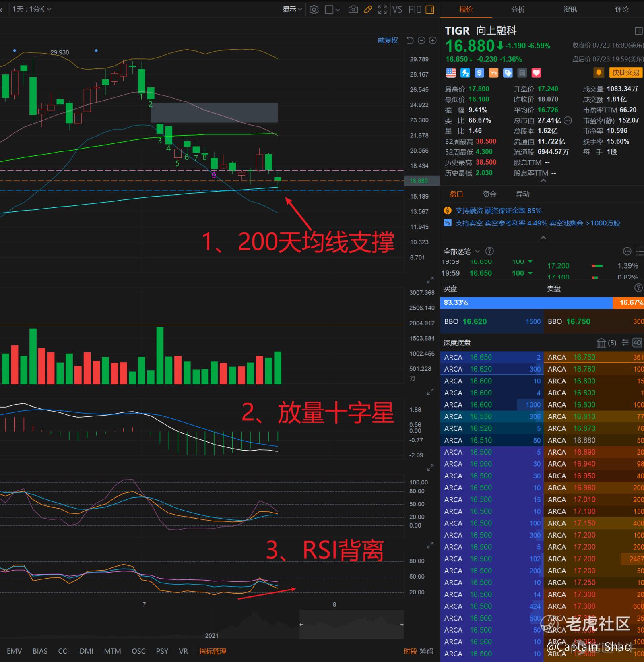Reset chart zoom with undo arrow
644x662 pixels.
[410, 40]
